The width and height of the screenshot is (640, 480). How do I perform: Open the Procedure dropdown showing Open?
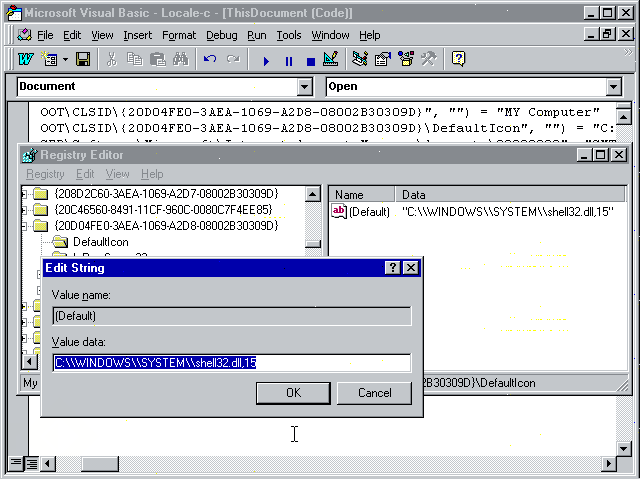click(613, 87)
